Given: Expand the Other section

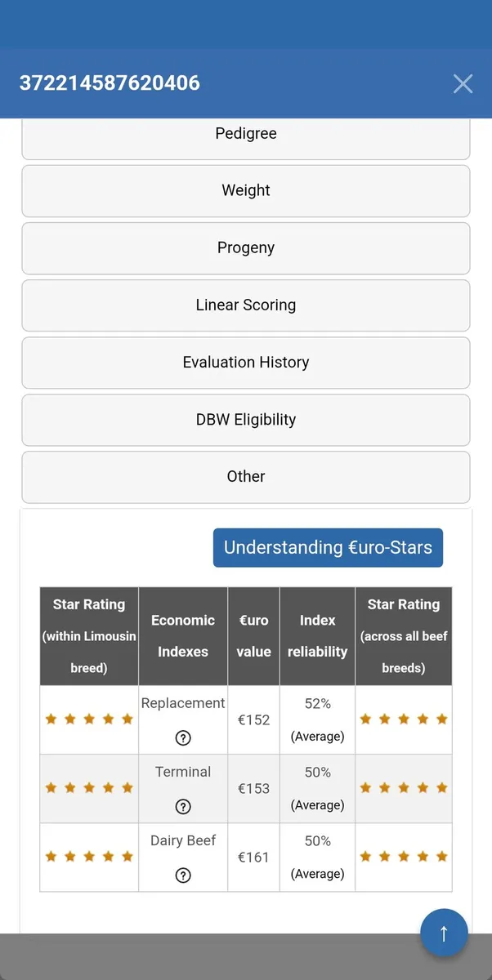Looking at the screenshot, I should (x=246, y=476).
